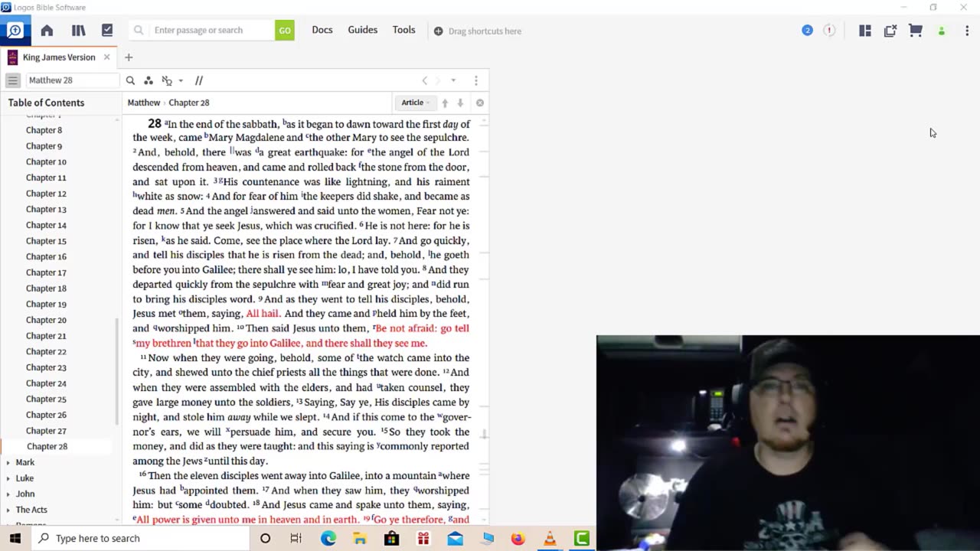Open Task View on the taskbar
Viewport: 980px width, 551px height.
coord(296,538)
